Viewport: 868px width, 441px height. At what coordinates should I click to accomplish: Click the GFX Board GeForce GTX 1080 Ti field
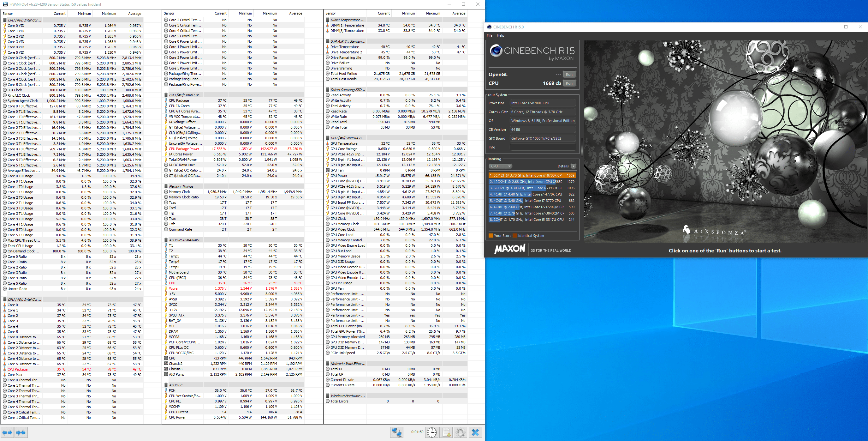tap(543, 138)
